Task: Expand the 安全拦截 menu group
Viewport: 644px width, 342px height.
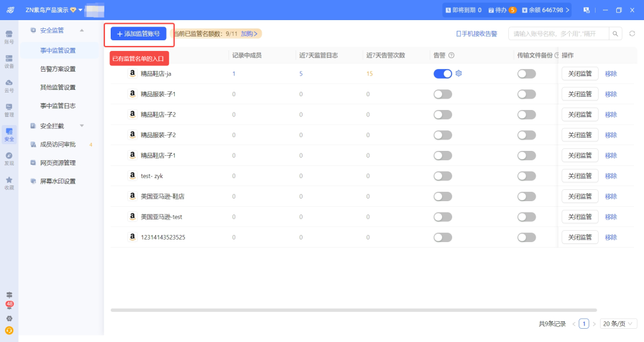Action: pyautogui.click(x=81, y=126)
